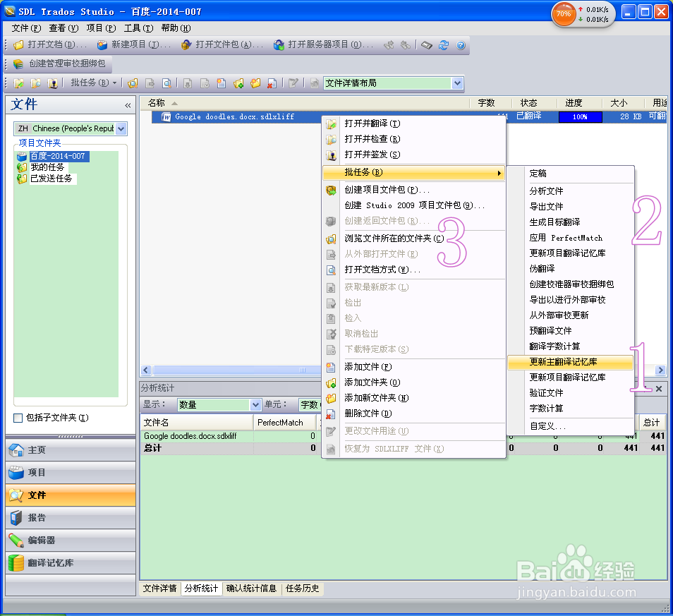The image size is (673, 616).
Task: Click 创建管理审校捆绑包 toolbar button
Action: pyautogui.click(x=60, y=64)
